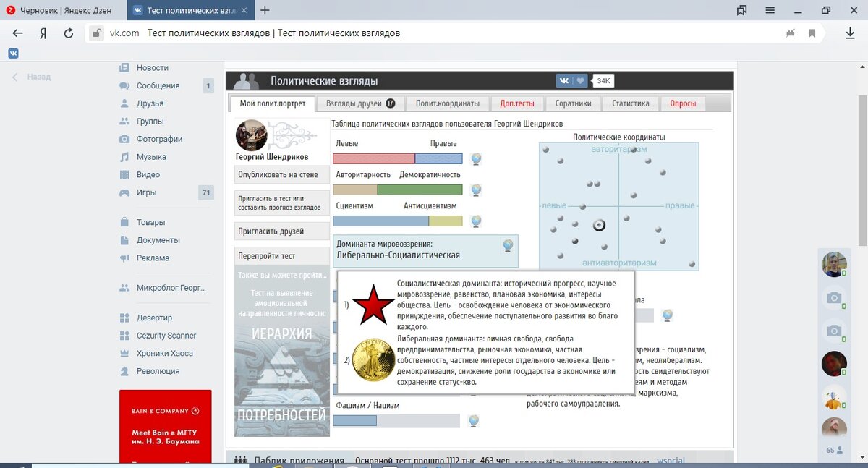Click the page lock security icon
The image size is (868, 468).
click(x=95, y=33)
